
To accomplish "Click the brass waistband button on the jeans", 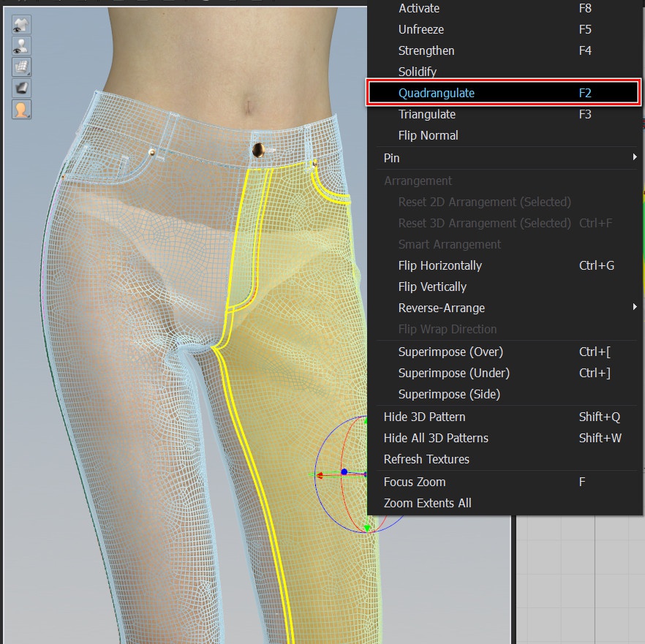I will 258,150.
